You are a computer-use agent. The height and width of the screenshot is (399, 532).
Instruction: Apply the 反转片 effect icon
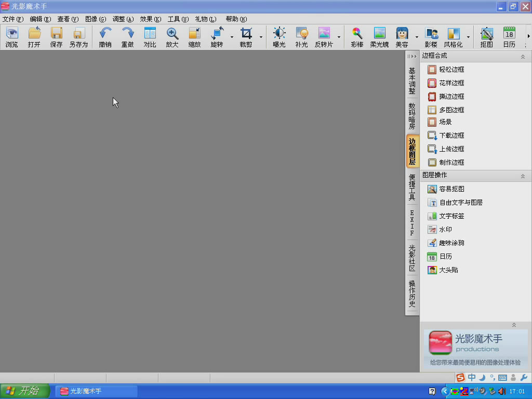coord(324,37)
